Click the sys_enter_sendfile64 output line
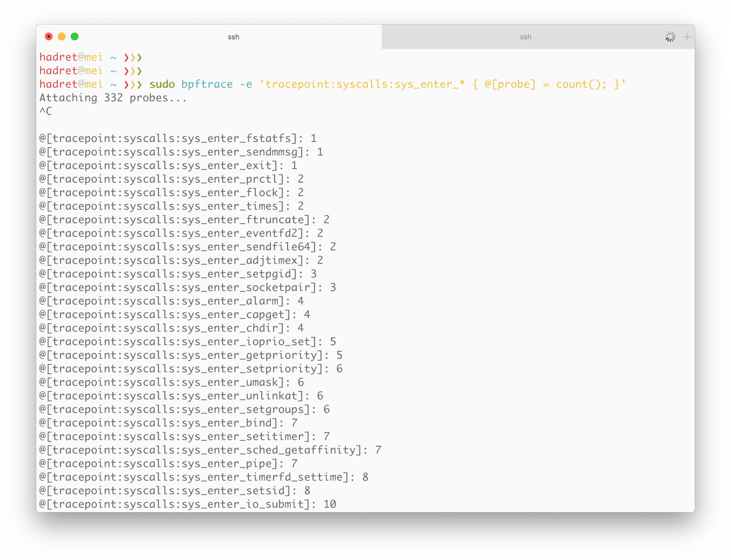Image resolution: width=731 pixels, height=560 pixels. [187, 247]
